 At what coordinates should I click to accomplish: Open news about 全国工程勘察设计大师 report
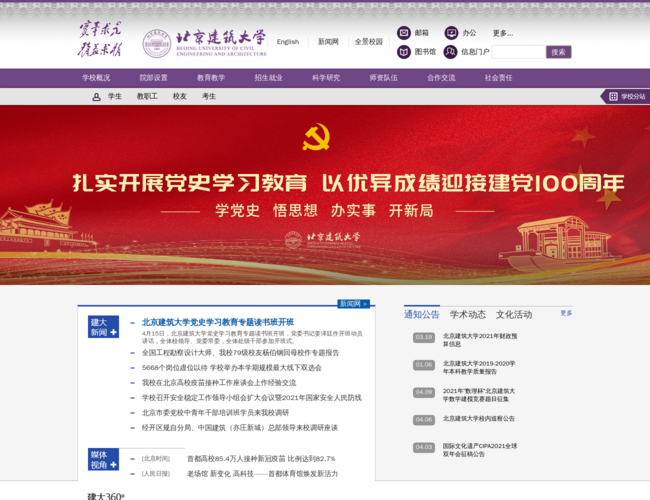pyautogui.click(x=240, y=353)
